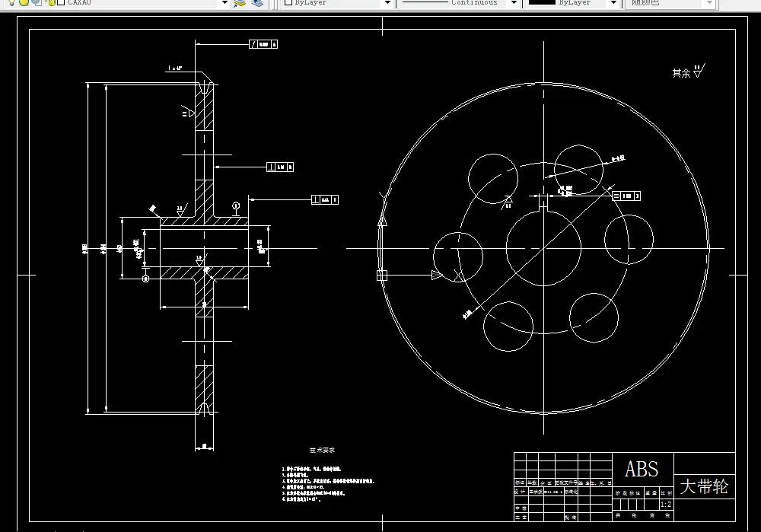The width and height of the screenshot is (761, 532).
Task: Open the CAXA0 layer dropdown arrow
Action: [x=224, y=3]
